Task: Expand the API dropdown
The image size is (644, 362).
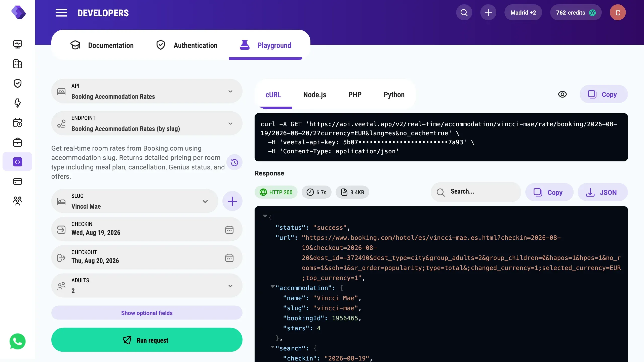Action: (147, 91)
